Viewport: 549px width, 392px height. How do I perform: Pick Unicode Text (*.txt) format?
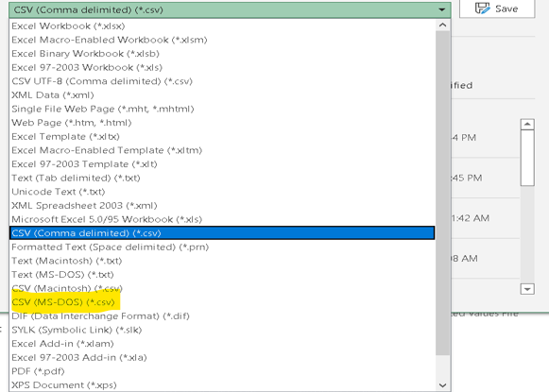[222, 192]
